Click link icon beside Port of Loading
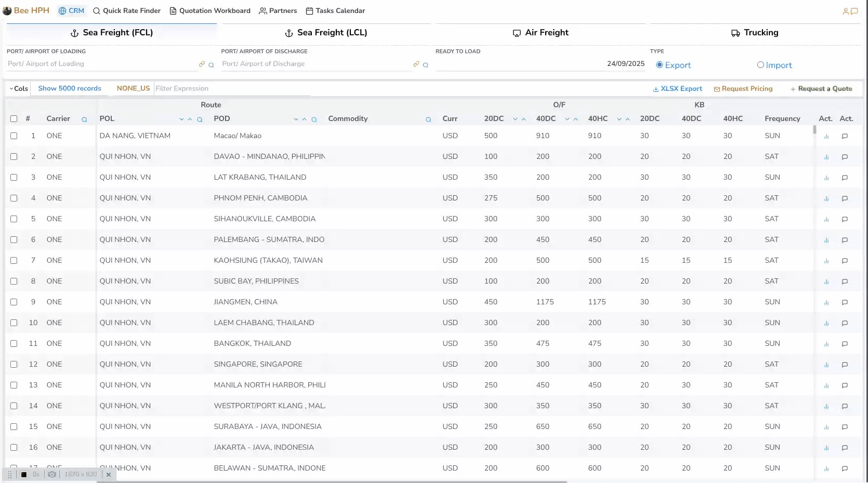This screenshot has height=483, width=868. pyautogui.click(x=202, y=64)
